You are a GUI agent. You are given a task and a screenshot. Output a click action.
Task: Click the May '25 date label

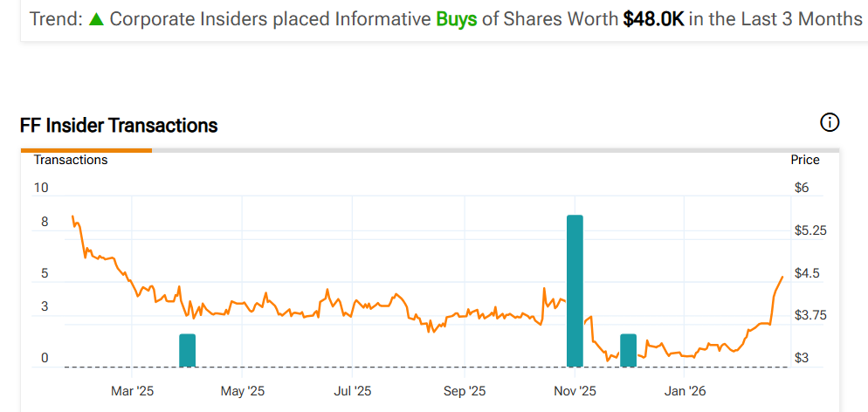click(243, 390)
